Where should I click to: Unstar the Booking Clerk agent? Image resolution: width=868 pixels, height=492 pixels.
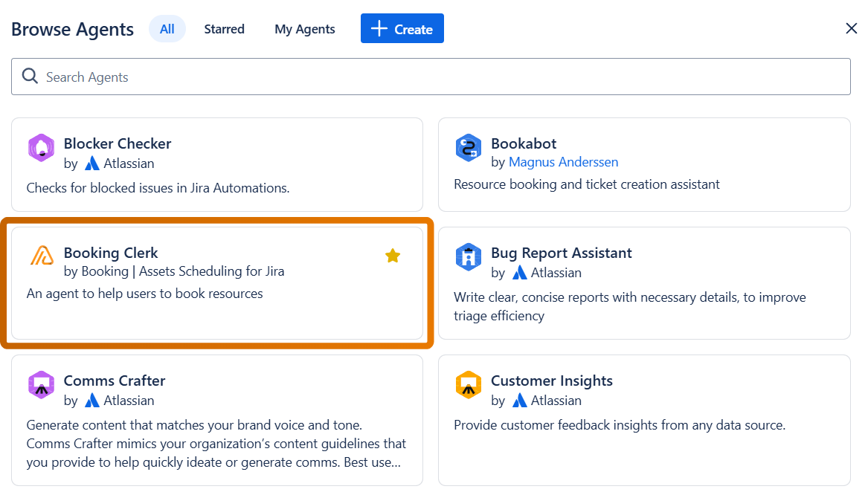coord(393,256)
